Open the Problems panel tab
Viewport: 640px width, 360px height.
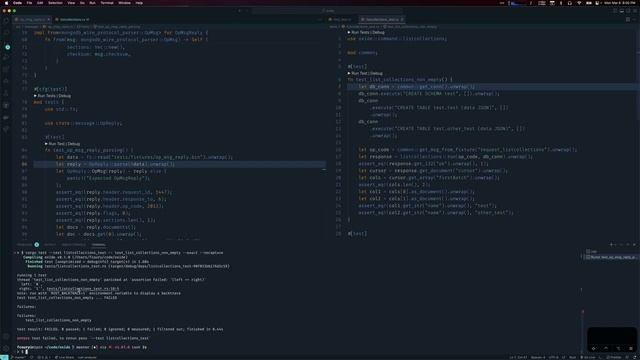coord(25,245)
